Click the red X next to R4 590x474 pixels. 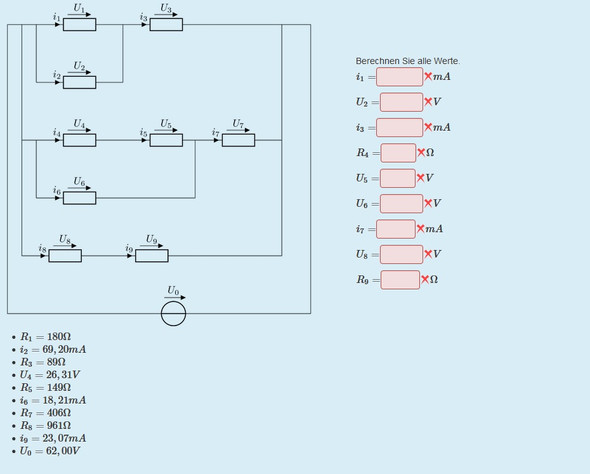click(x=421, y=152)
